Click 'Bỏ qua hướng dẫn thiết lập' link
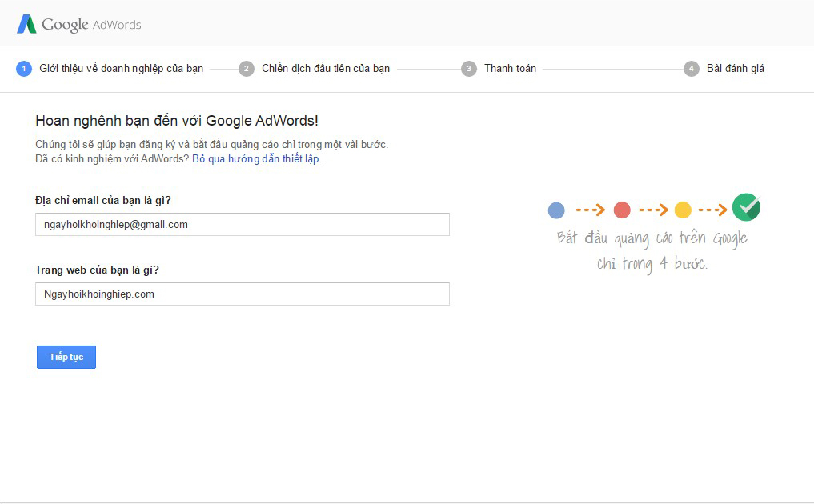Viewport: 814px width, 504px height. (256, 159)
